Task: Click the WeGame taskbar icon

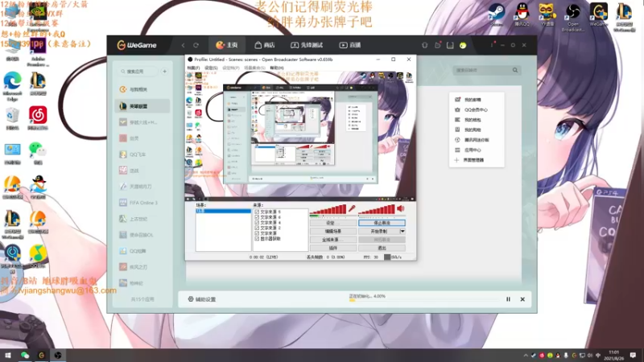Action: pos(42,355)
